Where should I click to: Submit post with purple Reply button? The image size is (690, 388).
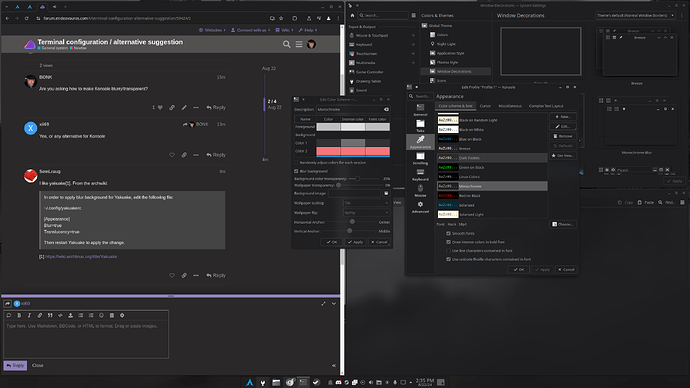15,366
